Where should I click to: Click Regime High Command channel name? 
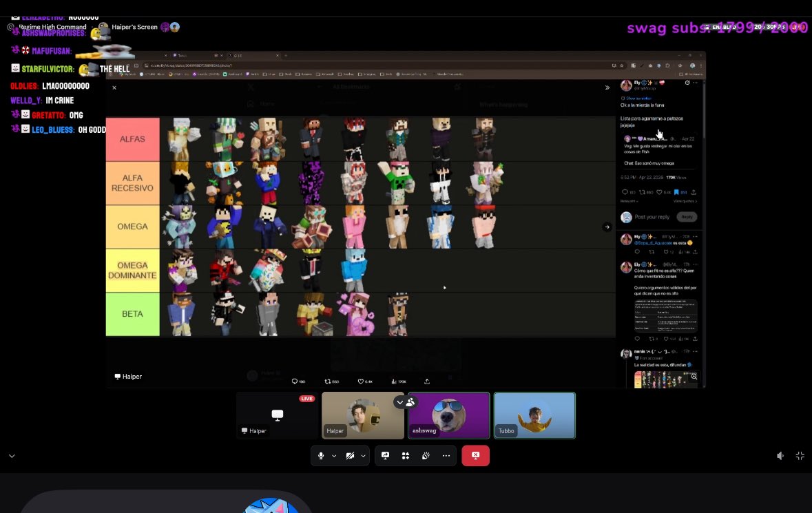coord(53,27)
